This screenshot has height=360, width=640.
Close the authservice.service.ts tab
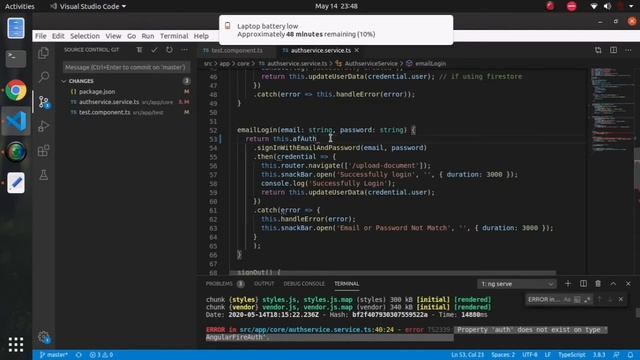(x=357, y=50)
